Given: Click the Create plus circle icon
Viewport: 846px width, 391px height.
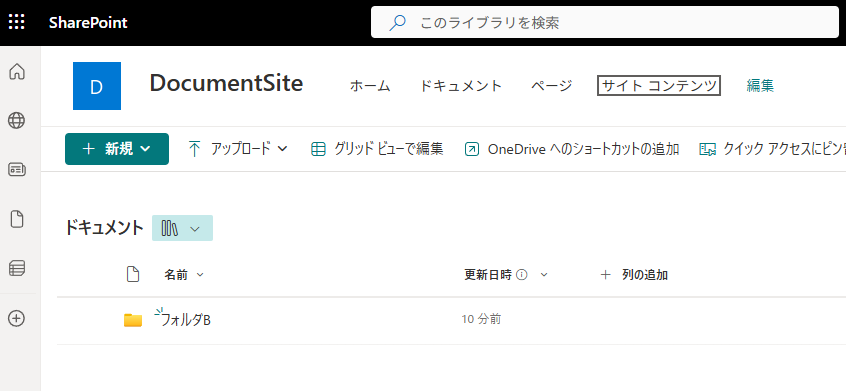Looking at the screenshot, I should (17, 318).
